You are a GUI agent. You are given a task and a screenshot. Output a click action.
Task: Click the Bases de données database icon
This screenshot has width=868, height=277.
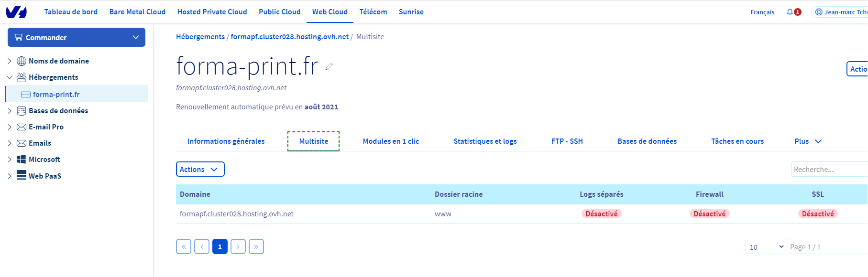[22, 111]
